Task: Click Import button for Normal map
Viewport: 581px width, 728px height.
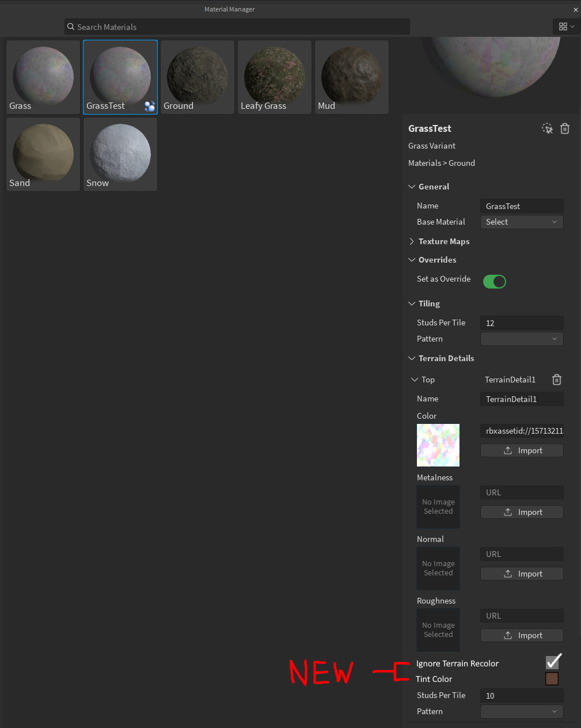Action: [522, 574]
